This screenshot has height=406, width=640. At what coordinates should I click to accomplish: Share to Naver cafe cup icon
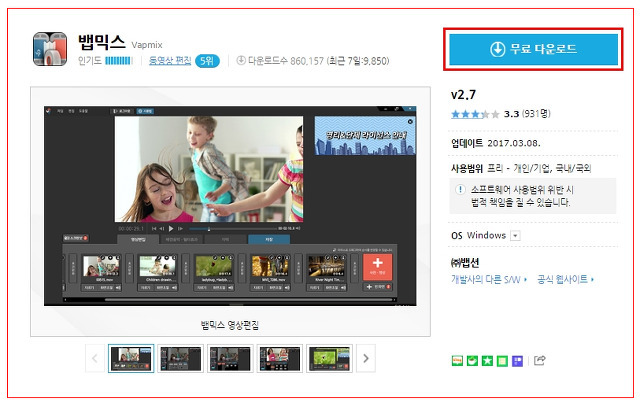coord(472,361)
